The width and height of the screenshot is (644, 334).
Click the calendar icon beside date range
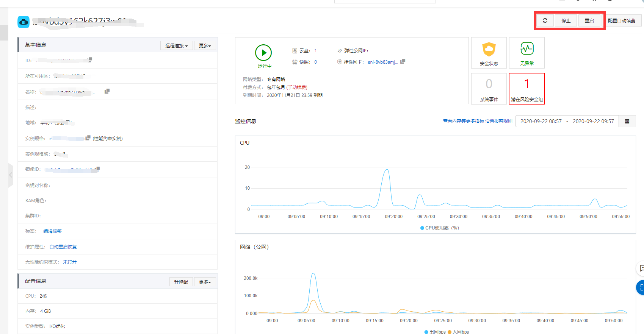627,121
